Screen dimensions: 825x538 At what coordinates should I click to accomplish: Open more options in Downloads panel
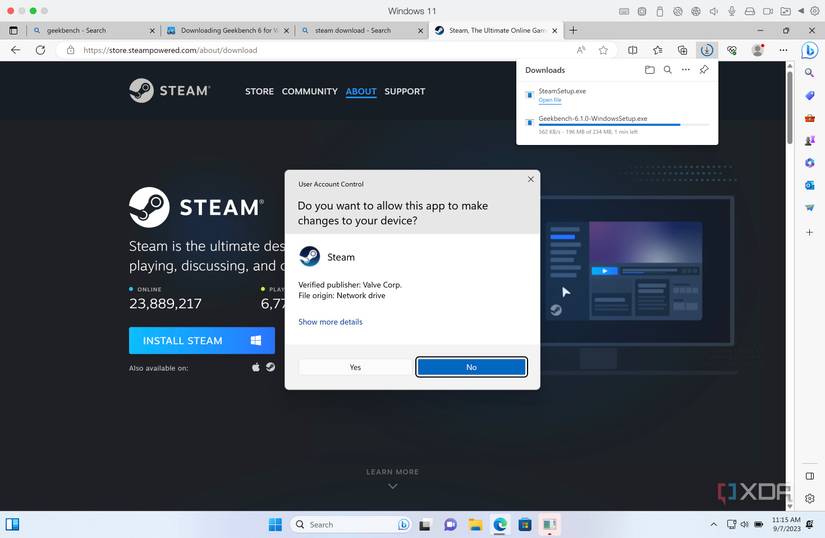[686, 69]
